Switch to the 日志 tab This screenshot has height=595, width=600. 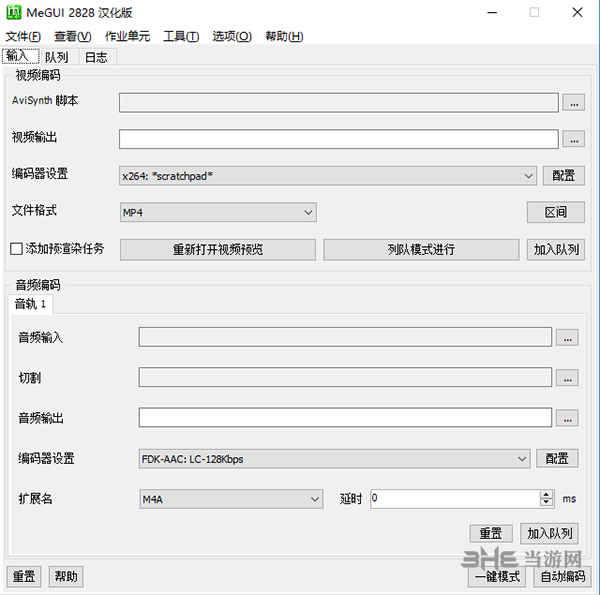tap(96, 57)
